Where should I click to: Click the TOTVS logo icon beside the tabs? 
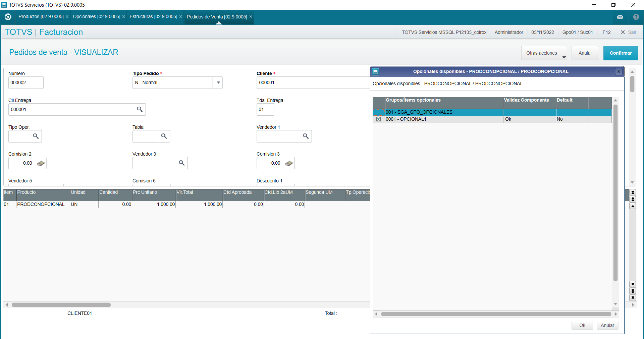click(7, 17)
